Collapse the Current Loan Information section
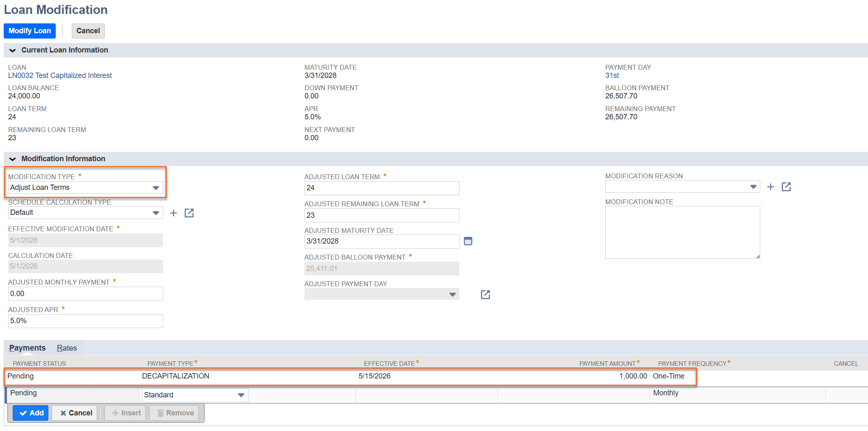Image resolution: width=868 pixels, height=431 pixels. [x=13, y=50]
